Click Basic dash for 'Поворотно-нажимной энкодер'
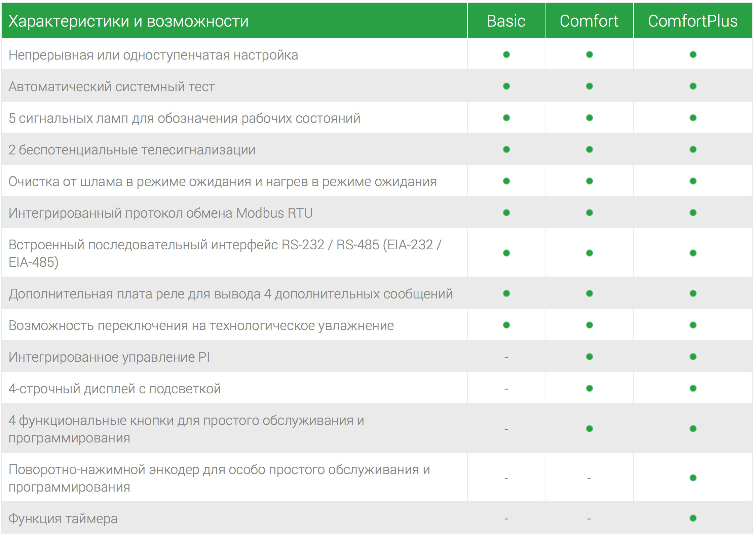 click(x=506, y=478)
